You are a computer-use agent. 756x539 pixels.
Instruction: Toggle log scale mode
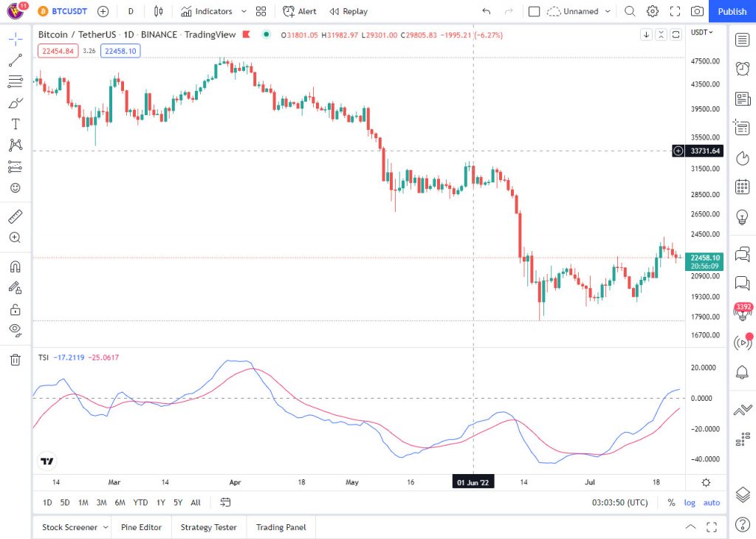pyautogui.click(x=690, y=502)
